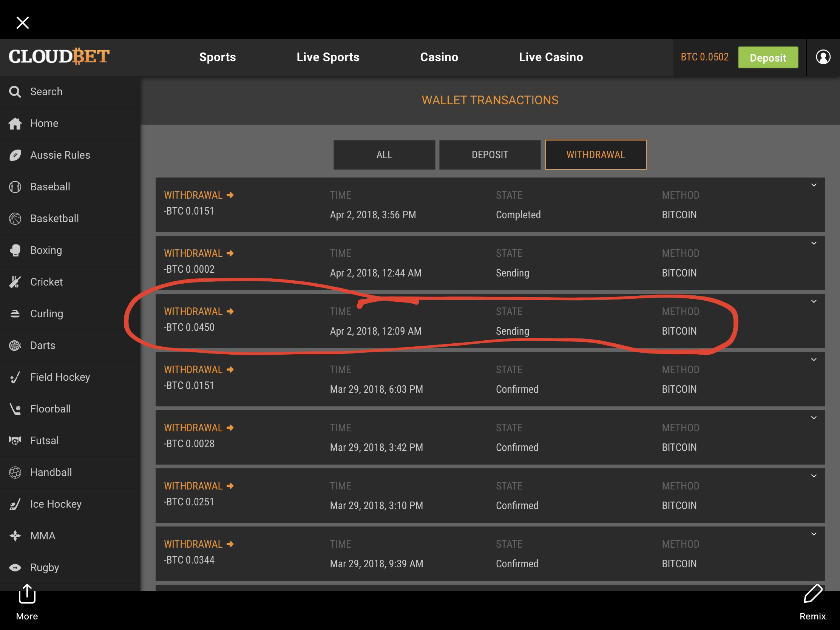Click the Curling stone icon
The image size is (840, 630).
coord(15,313)
